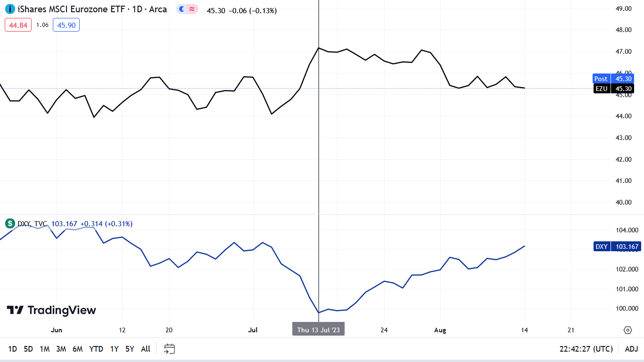Click the extended hours moon indicator icon

point(182,9)
